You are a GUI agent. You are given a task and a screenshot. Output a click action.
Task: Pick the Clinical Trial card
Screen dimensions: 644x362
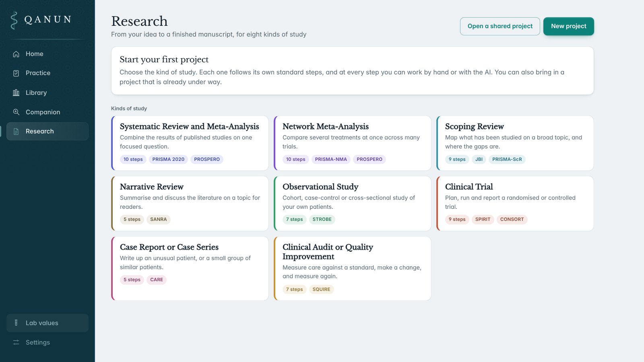click(x=515, y=204)
